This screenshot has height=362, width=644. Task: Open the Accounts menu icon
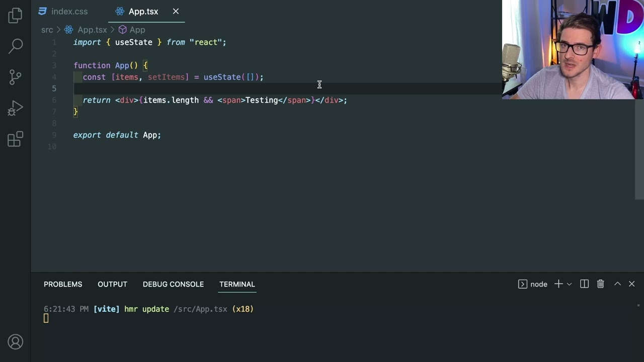click(15, 342)
